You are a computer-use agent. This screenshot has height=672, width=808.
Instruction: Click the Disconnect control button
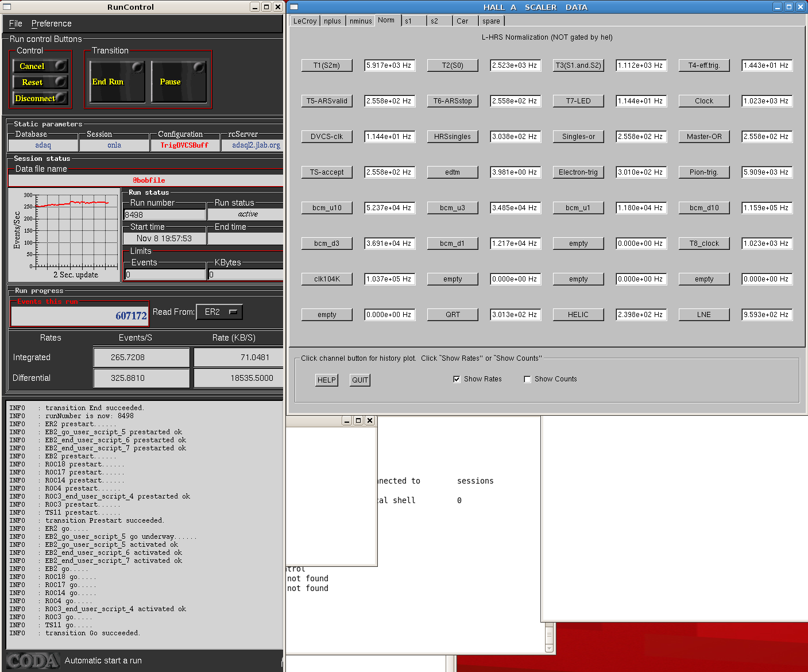pos(40,98)
